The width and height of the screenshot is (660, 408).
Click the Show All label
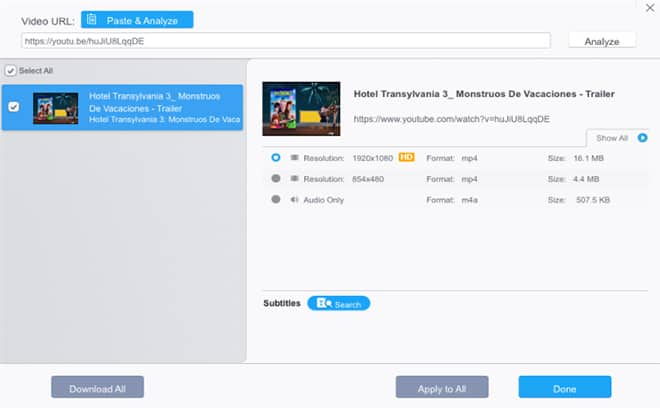(612, 138)
